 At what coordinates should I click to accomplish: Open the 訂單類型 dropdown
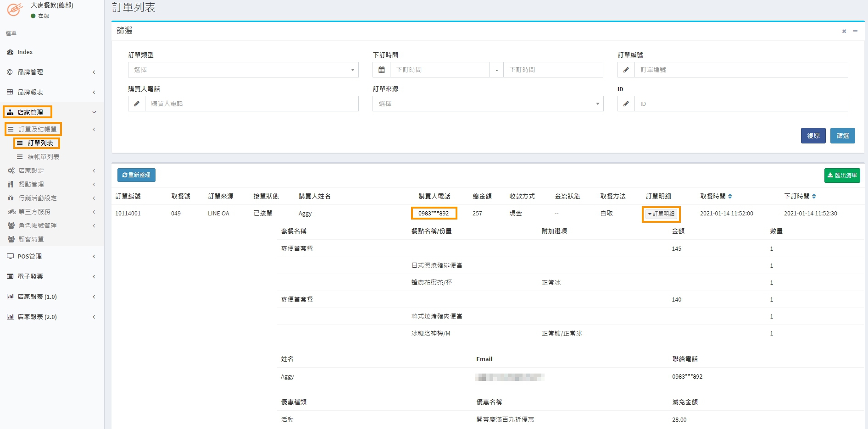point(243,70)
